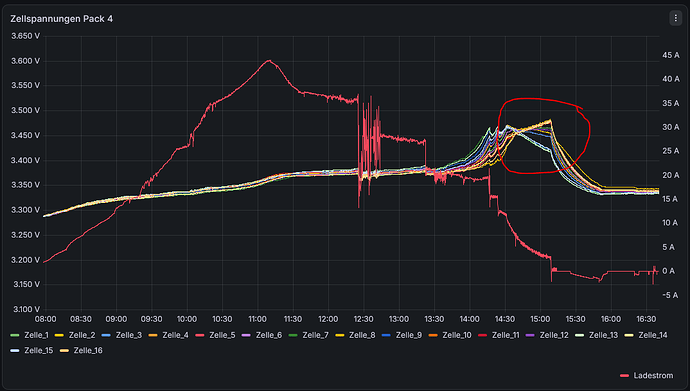Toggle Zelle_3 series in legend
The width and height of the screenshot is (690, 391).
click(x=121, y=335)
